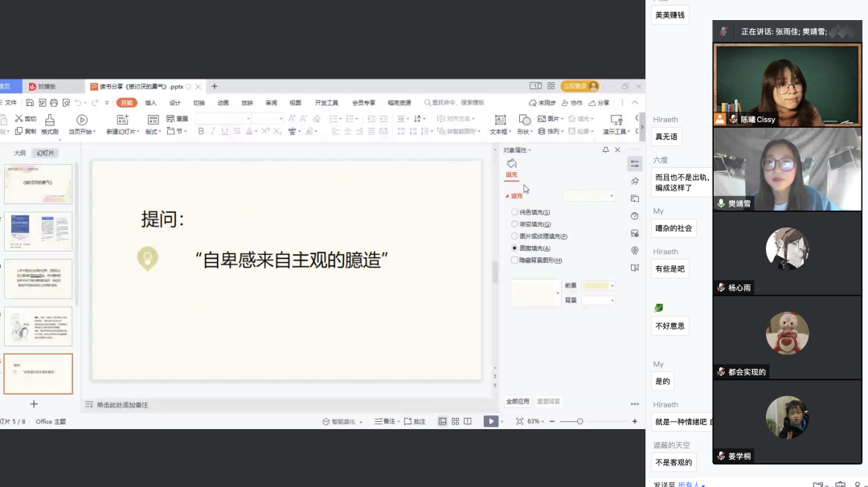Click the help question-mark icon in right sidebar
868x487 pixels.
[x=635, y=216]
